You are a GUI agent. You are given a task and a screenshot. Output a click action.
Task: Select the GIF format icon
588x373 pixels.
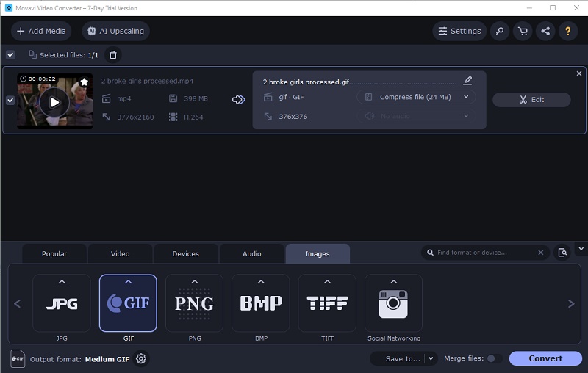(128, 303)
